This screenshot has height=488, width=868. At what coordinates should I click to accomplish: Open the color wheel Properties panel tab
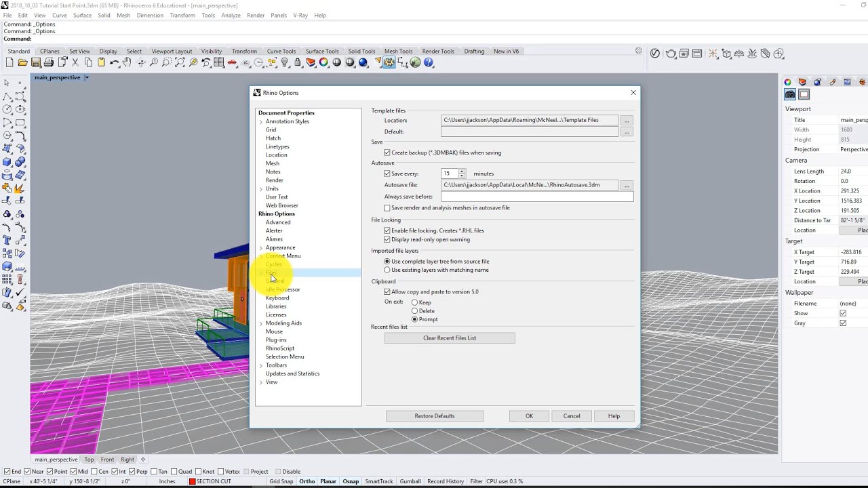point(787,82)
